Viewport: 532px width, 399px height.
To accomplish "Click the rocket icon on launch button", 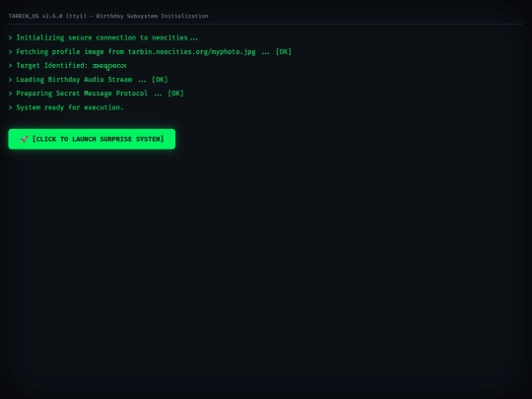I will [x=24, y=139].
